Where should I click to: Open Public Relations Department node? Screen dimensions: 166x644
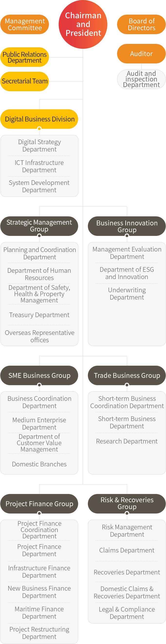click(x=25, y=57)
